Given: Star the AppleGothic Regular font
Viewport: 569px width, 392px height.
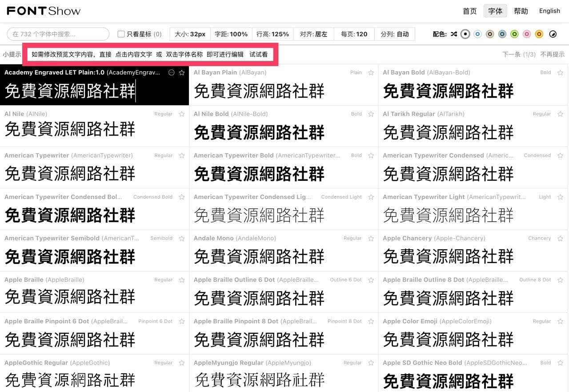Looking at the screenshot, I should (182, 363).
